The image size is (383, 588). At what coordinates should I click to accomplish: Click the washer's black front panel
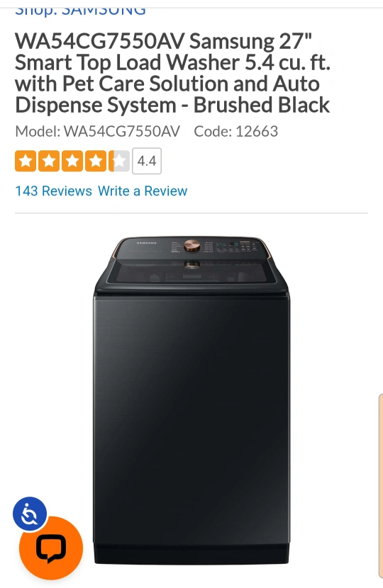[x=191, y=420]
